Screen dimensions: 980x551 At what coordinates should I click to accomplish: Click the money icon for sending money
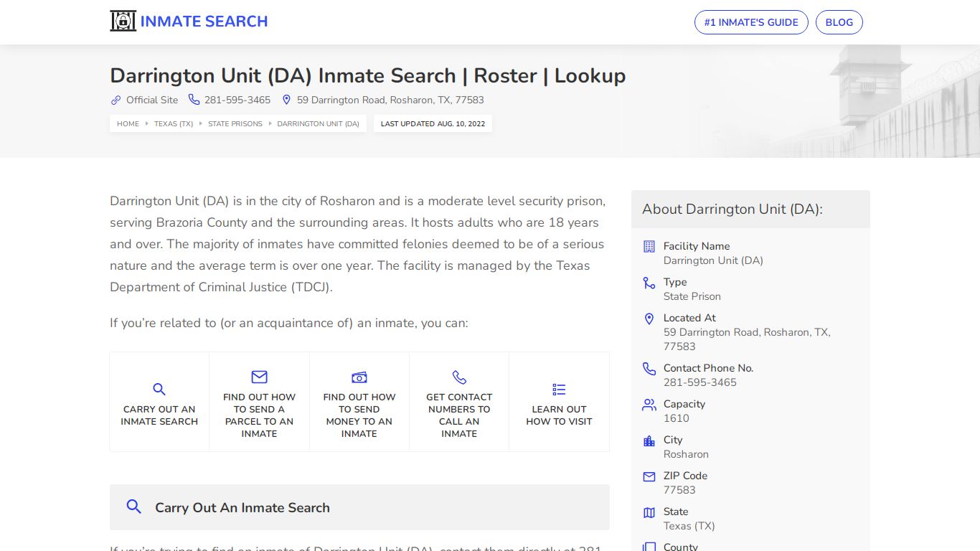(x=359, y=377)
